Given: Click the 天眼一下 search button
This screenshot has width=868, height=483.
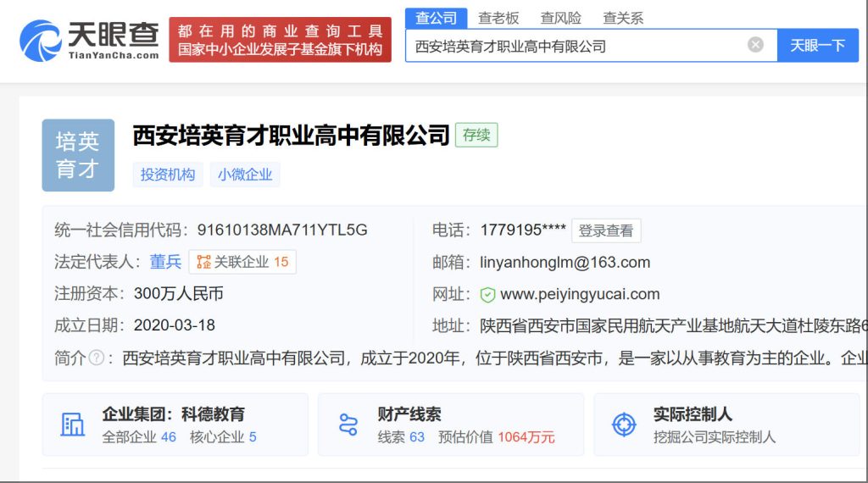Looking at the screenshot, I should click(x=818, y=46).
